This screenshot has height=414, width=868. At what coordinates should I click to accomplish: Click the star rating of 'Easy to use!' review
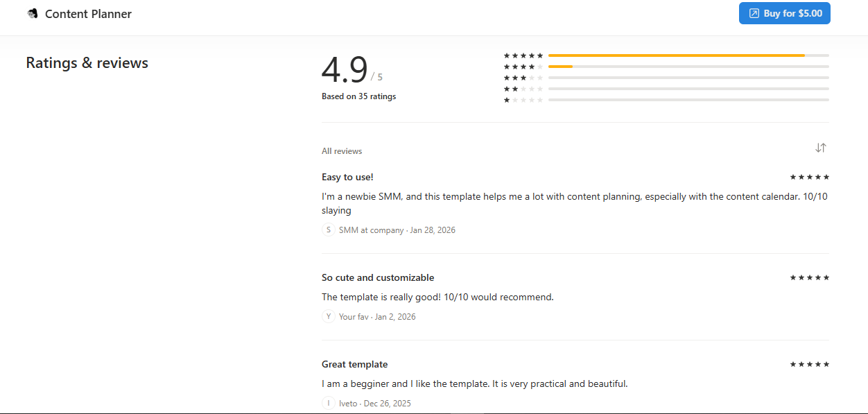click(x=809, y=178)
